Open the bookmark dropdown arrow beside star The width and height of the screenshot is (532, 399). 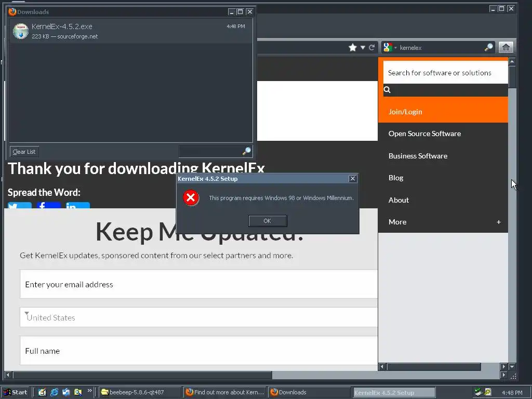(363, 47)
